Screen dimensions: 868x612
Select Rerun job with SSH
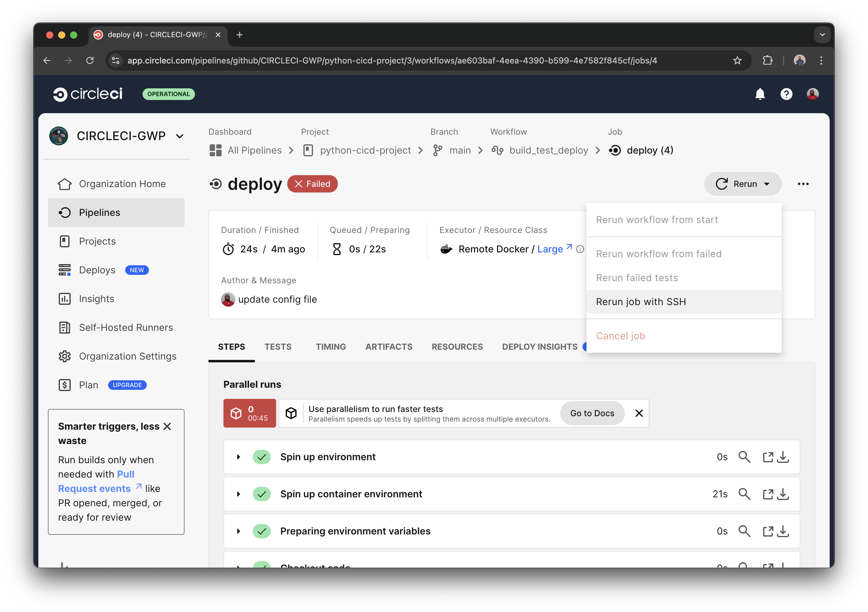[x=641, y=302]
